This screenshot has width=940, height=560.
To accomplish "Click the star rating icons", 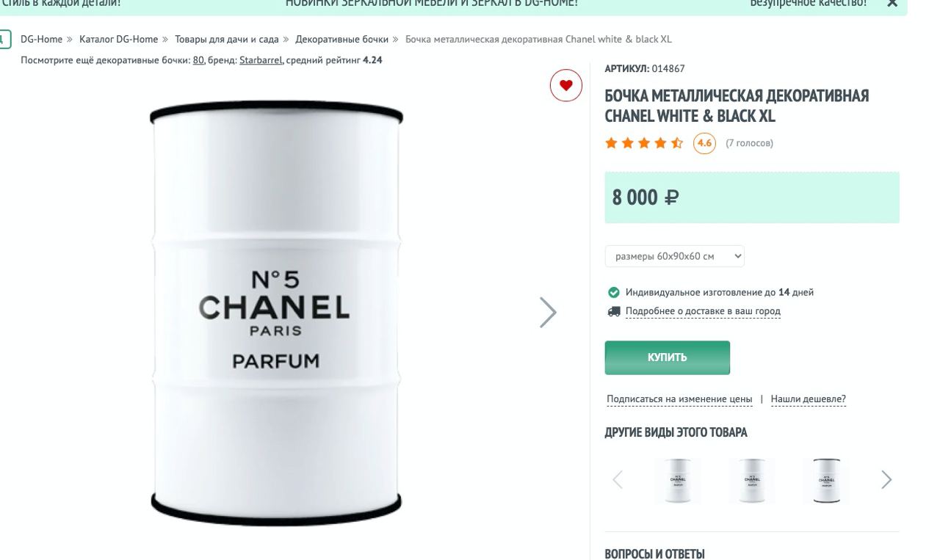I will click(x=644, y=143).
